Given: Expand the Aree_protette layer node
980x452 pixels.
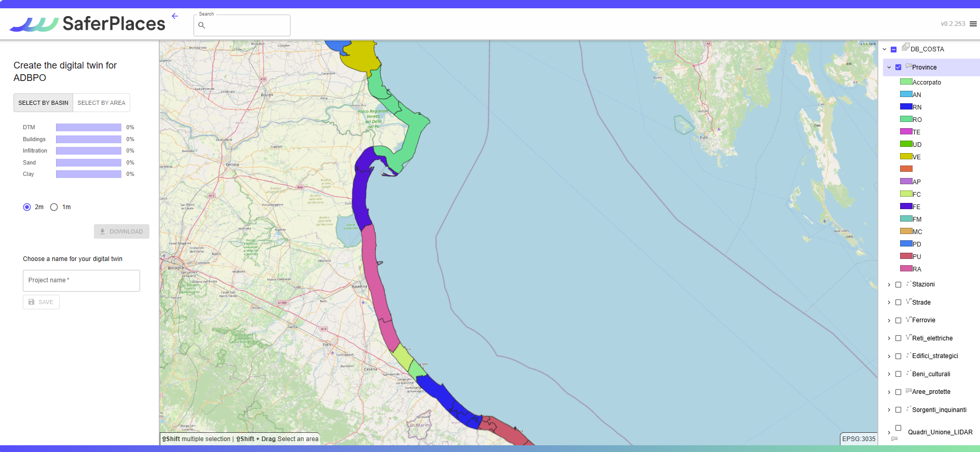Looking at the screenshot, I should [889, 392].
